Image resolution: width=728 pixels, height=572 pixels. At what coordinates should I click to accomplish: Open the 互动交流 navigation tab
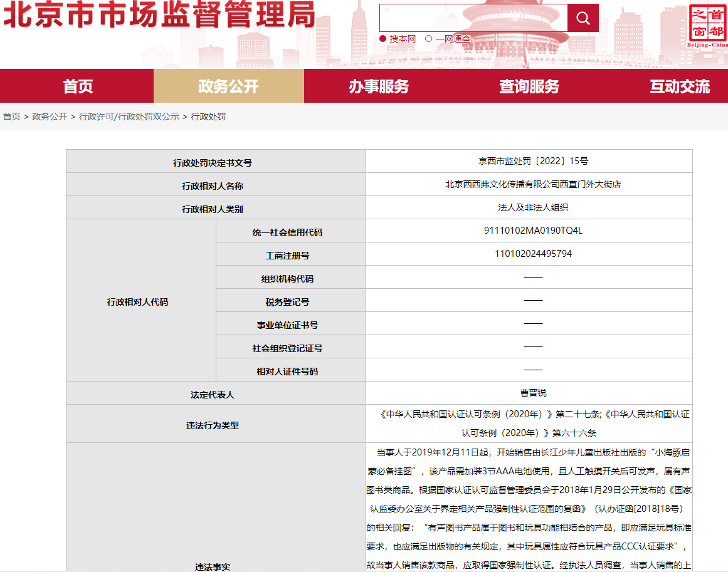coord(680,86)
